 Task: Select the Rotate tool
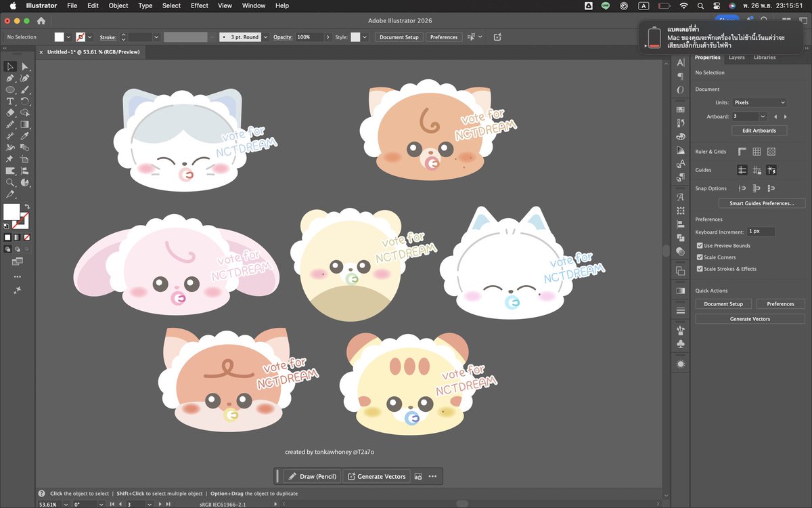(24, 101)
